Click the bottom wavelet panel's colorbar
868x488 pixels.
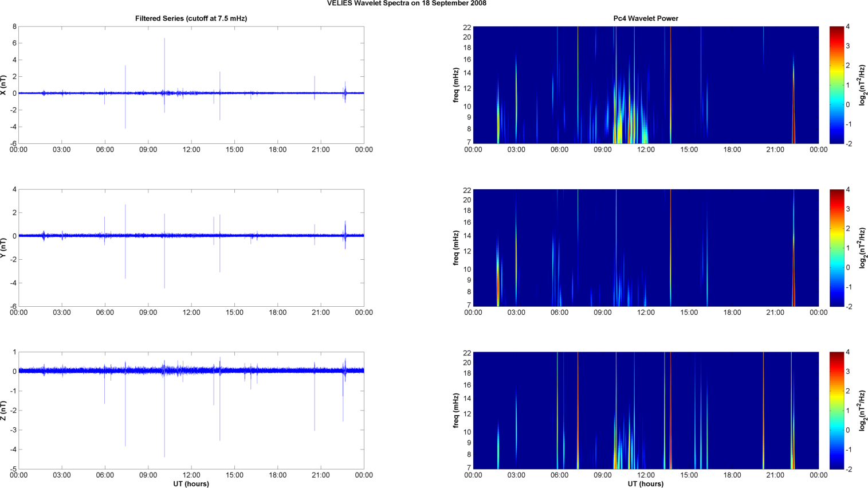tap(836, 411)
